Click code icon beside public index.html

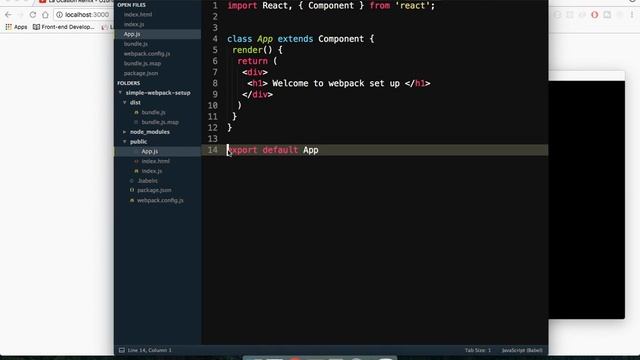point(136,161)
